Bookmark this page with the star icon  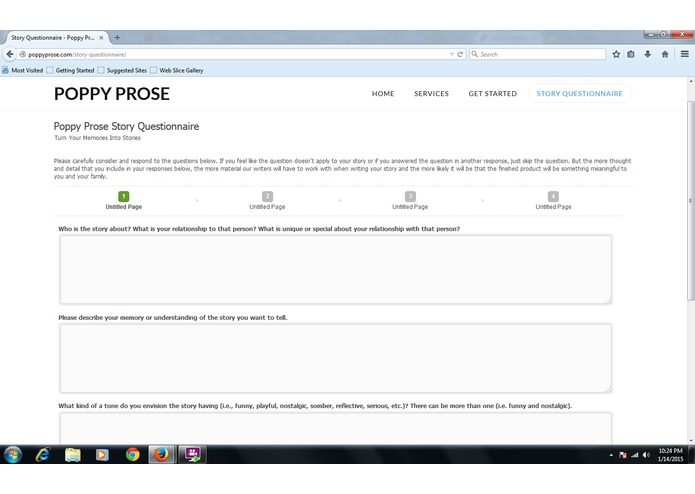(x=616, y=54)
